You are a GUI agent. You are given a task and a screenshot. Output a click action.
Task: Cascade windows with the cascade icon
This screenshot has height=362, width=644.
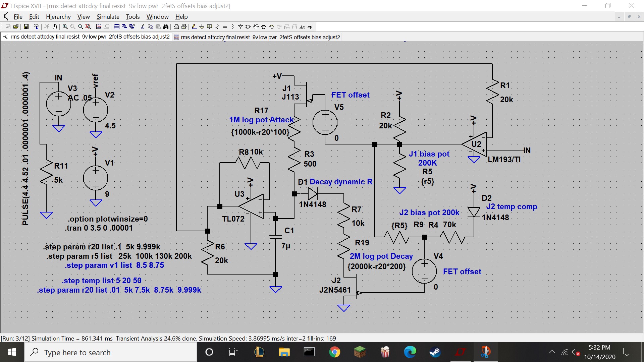point(124,27)
